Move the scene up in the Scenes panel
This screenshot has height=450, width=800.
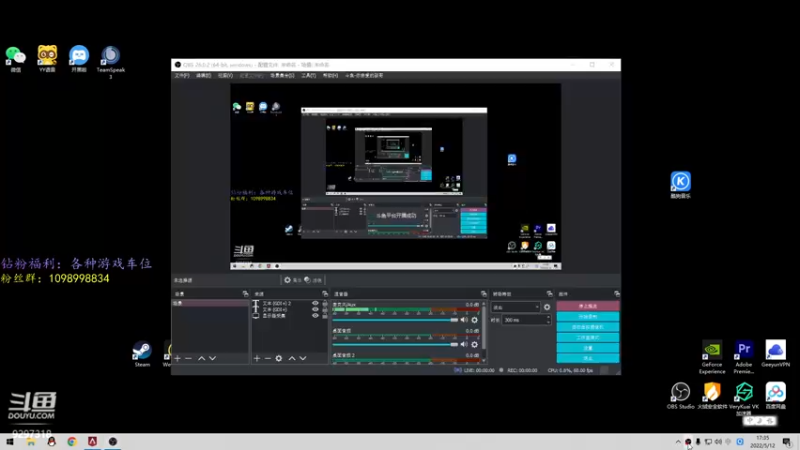[202, 358]
